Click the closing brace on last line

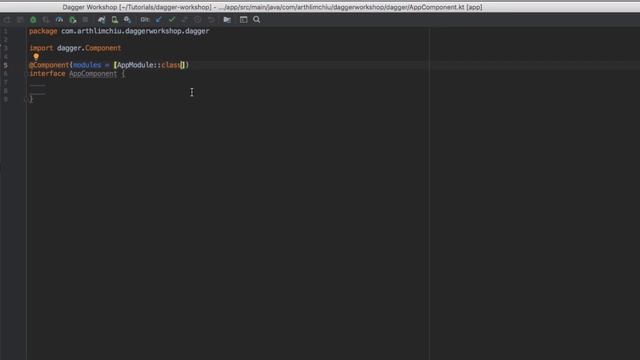coord(31,99)
